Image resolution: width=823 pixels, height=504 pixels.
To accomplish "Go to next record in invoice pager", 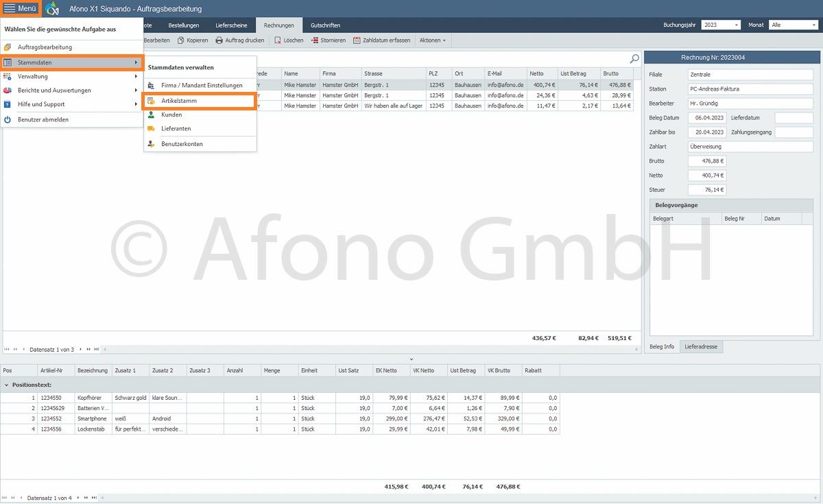I will (x=80, y=350).
